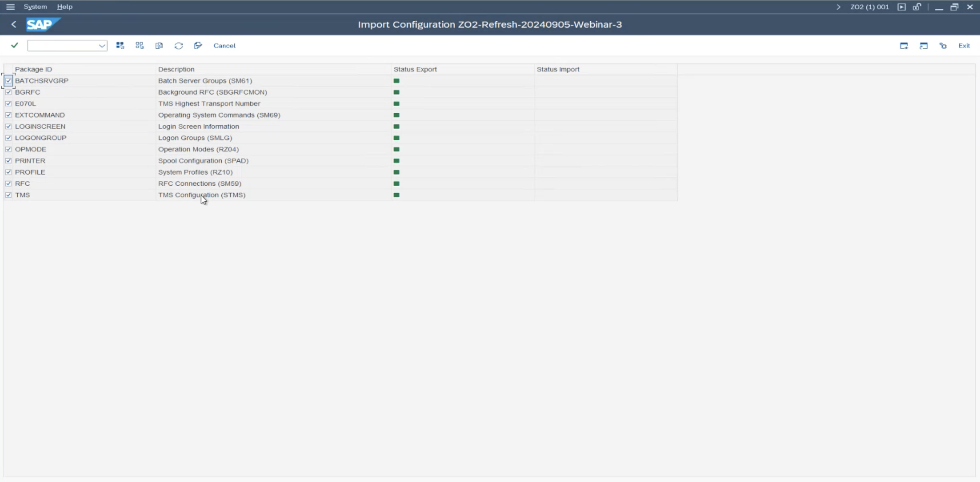Uncheck the LOGONGROUP package checkbox
This screenshot has height=482, width=980.
point(8,137)
